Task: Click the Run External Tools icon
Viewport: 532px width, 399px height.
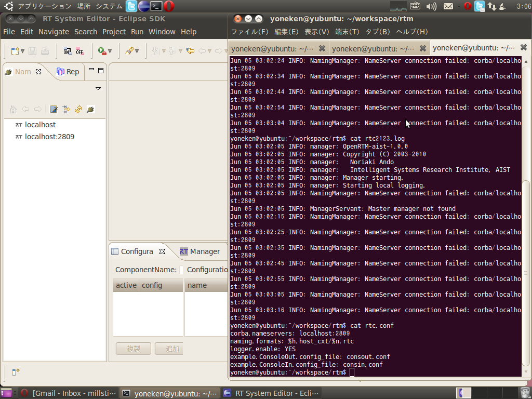Action: pyautogui.click(x=102, y=51)
